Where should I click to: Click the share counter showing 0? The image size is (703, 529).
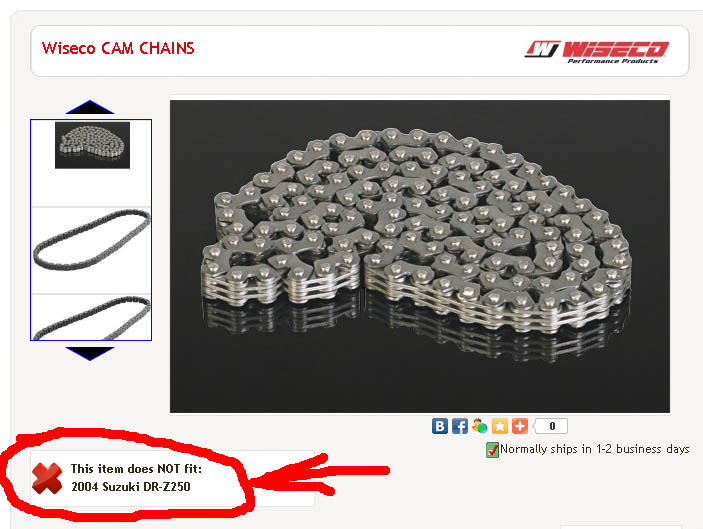[x=551, y=426]
